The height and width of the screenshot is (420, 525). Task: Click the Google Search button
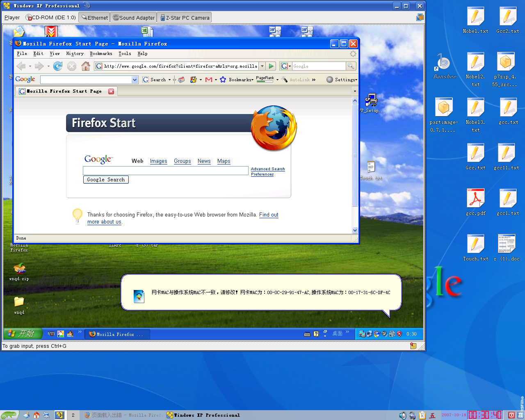click(x=106, y=180)
